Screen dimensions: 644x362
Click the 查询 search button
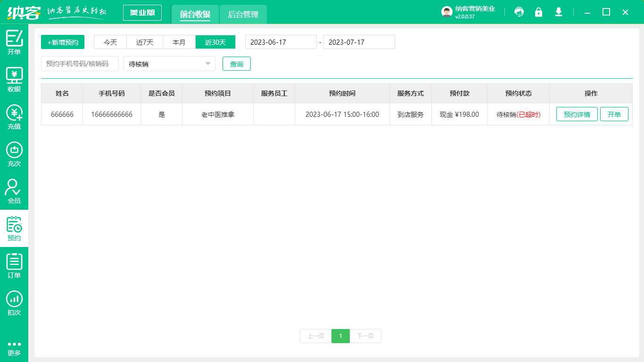pos(236,64)
